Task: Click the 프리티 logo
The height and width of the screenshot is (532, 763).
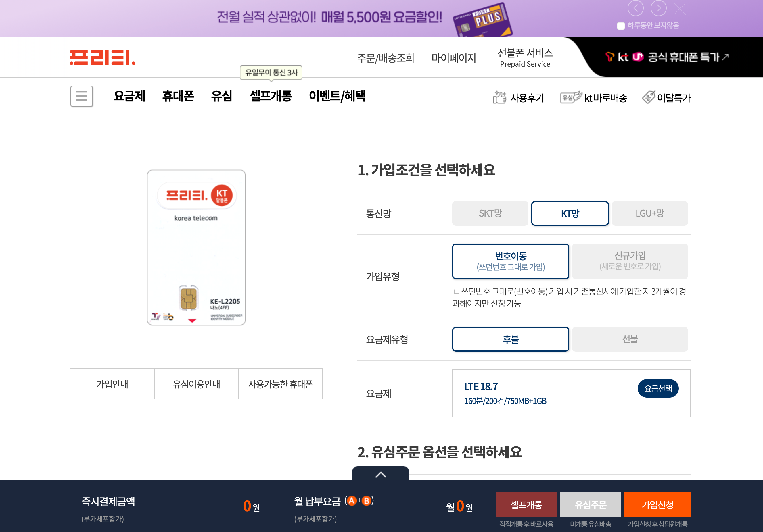Action: pyautogui.click(x=102, y=57)
